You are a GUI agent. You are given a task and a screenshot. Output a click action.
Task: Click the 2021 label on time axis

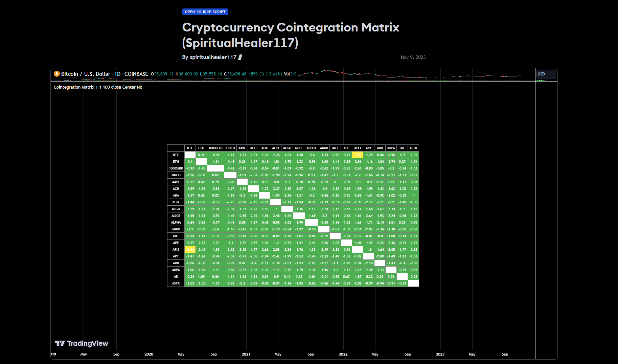pos(246,354)
